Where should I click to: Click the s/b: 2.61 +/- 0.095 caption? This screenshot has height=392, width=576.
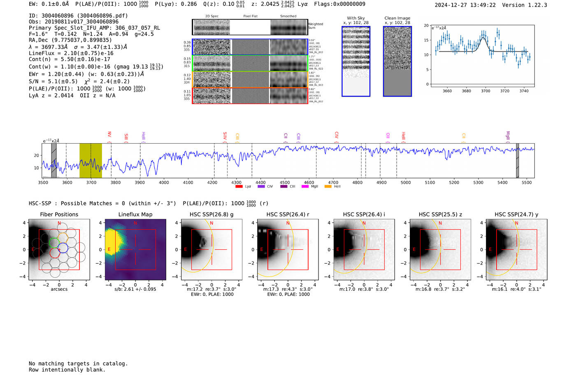coord(135,289)
